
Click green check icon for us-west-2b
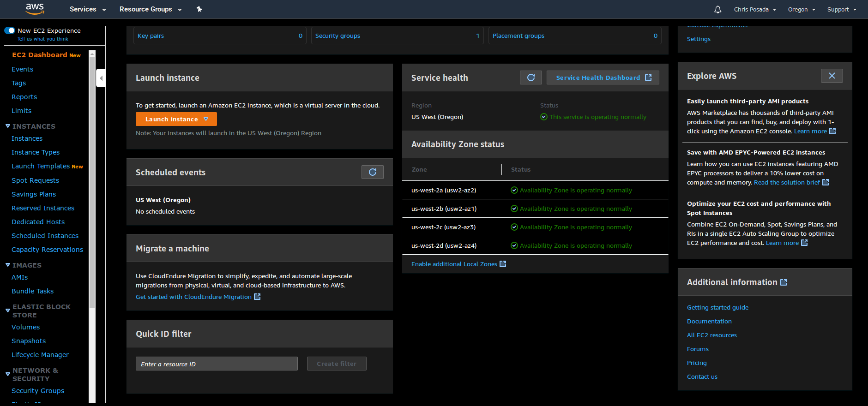click(x=514, y=209)
